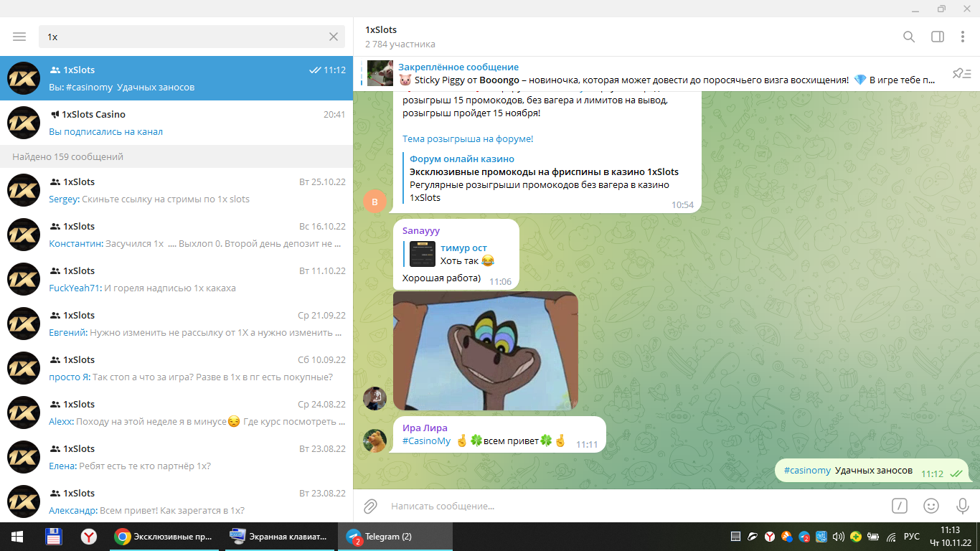Click the Telegram (2) taskbar button
The height and width of the screenshot is (551, 980).
(x=395, y=537)
